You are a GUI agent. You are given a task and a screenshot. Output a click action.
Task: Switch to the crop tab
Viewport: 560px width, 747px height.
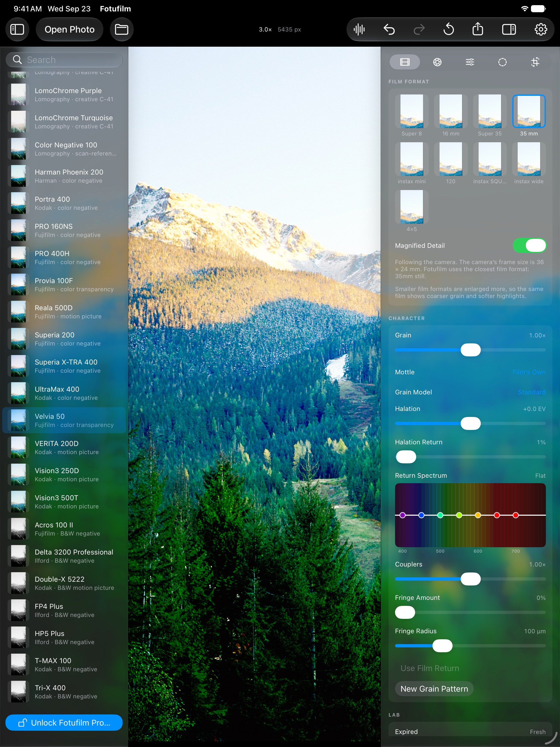click(535, 62)
